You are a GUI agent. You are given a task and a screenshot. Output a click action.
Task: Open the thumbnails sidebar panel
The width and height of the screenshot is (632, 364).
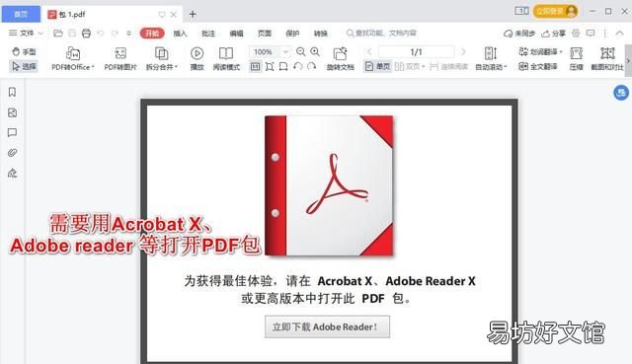tap(12, 112)
